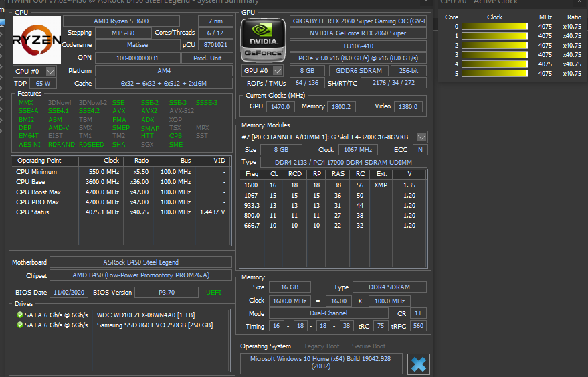Click the green UEFI label
This screenshot has width=588, height=377.
pyautogui.click(x=213, y=292)
